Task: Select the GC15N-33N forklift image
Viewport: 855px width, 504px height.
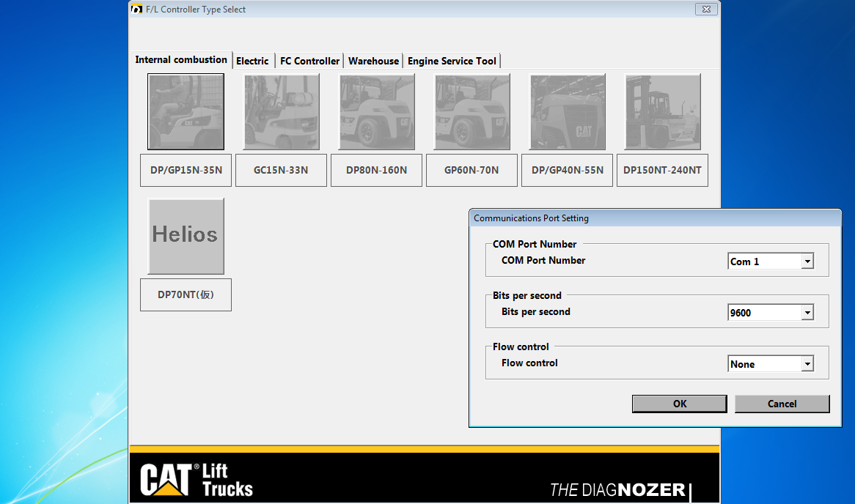Action: [282, 111]
